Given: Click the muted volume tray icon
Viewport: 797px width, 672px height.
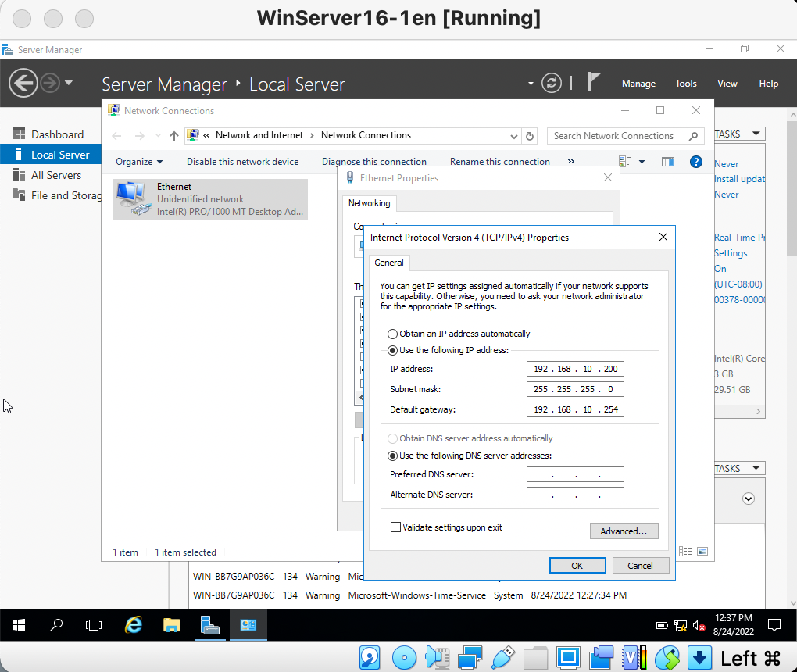Looking at the screenshot, I should [699, 626].
